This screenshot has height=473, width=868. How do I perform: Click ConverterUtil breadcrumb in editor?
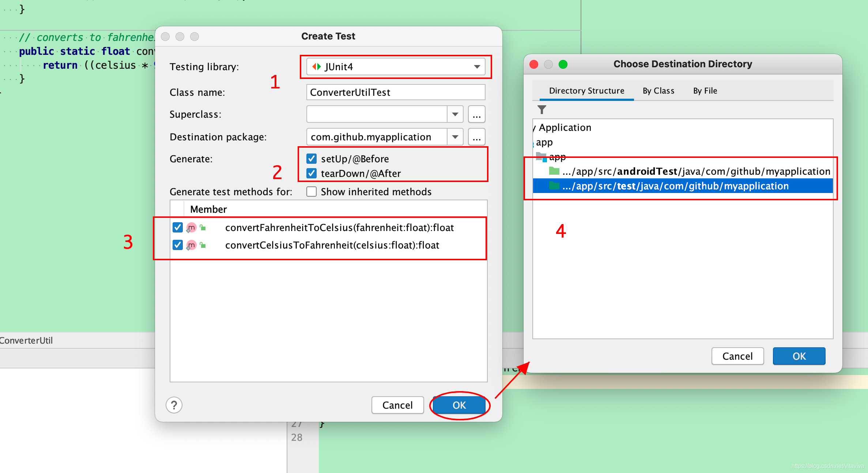26,340
